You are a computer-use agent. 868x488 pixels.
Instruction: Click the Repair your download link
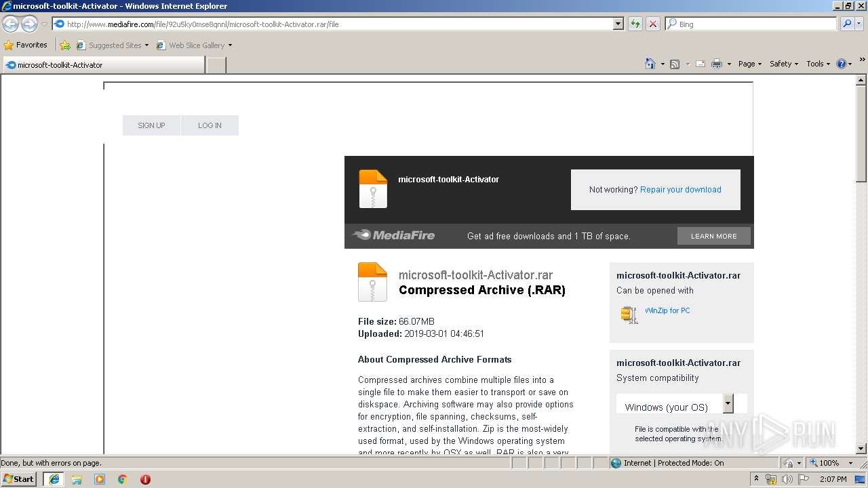coord(680,190)
